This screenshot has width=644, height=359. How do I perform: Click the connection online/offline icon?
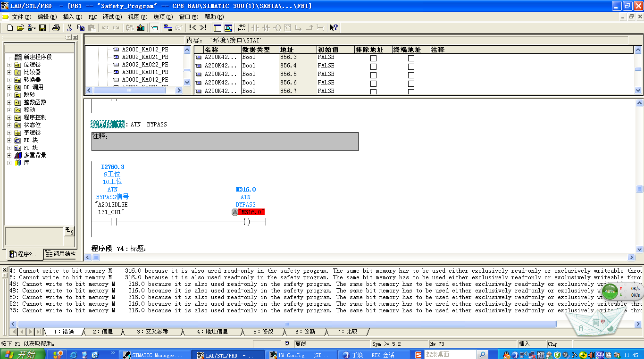(167, 28)
